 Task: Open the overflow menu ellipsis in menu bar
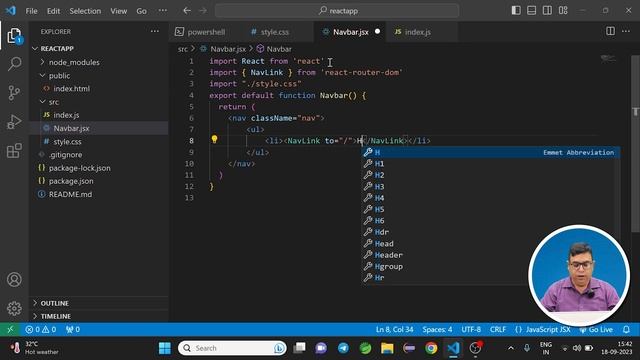point(163,11)
